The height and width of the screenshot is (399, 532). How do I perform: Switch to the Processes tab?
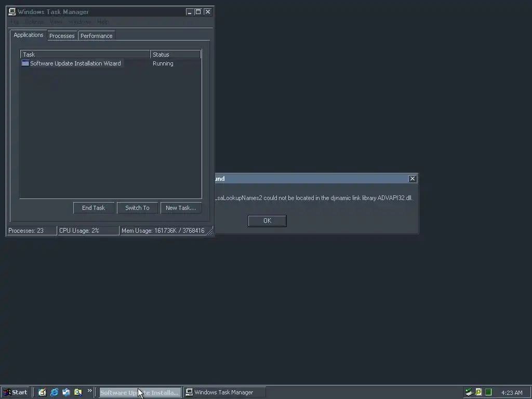62,36
